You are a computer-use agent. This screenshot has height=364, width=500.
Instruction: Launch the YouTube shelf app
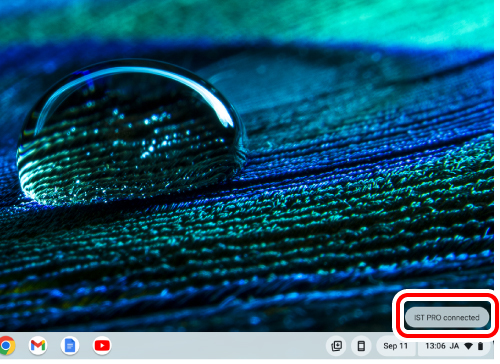point(102,346)
